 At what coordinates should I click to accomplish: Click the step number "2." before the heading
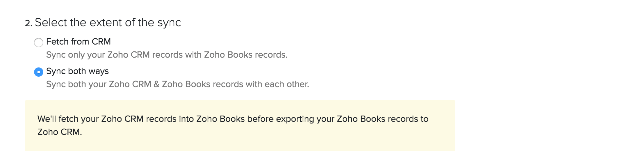tap(28, 23)
